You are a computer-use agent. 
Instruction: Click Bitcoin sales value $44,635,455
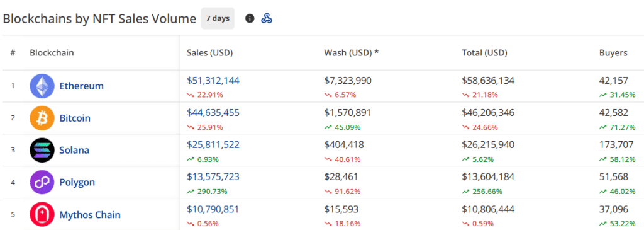(213, 113)
